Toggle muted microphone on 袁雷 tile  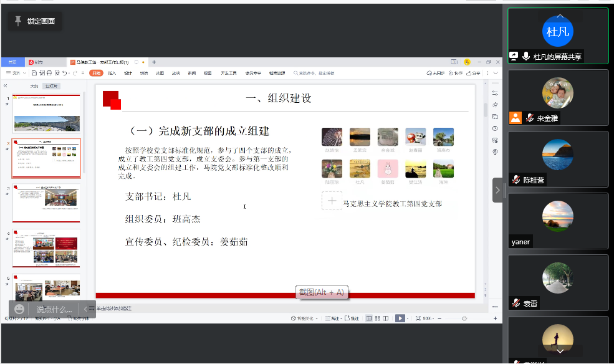(x=516, y=303)
